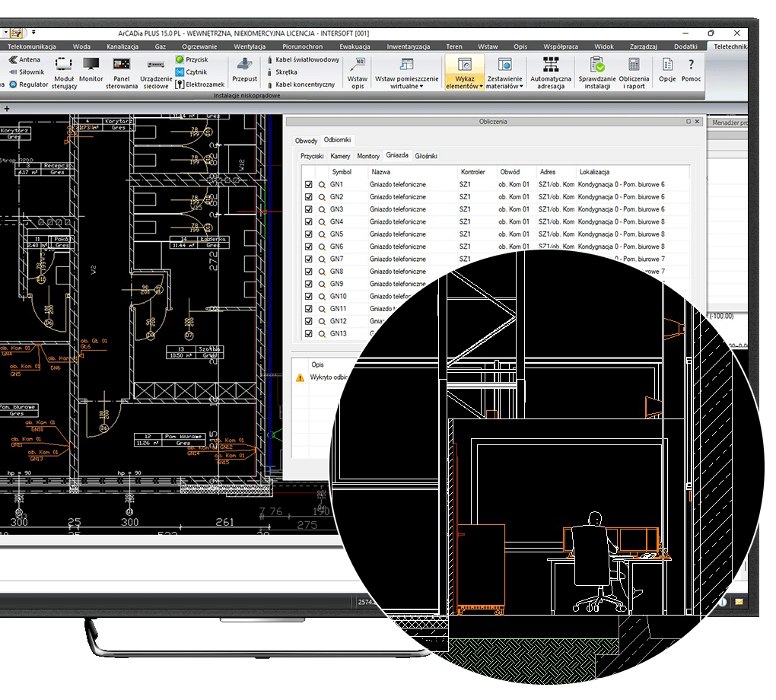Zoom to GN1 using its magnifier icon

[322, 185]
